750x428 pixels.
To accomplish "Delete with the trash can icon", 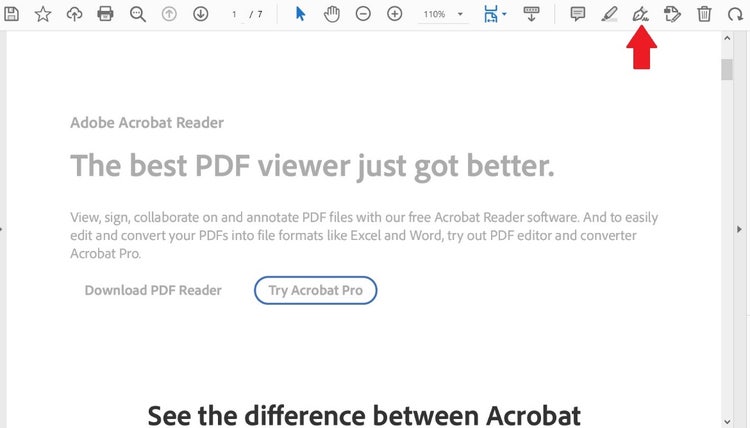I will (704, 14).
